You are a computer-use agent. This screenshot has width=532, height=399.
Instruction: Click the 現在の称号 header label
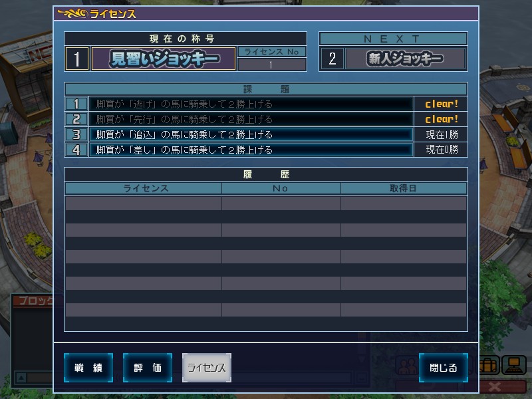(186, 39)
